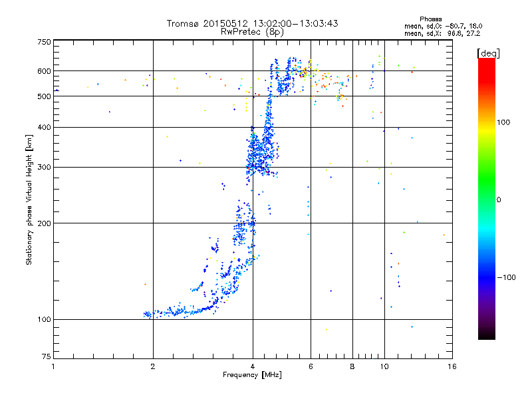The width and height of the screenshot is (532, 399).
Task: Click the colorbar tick label "-100"
Action: [506, 277]
